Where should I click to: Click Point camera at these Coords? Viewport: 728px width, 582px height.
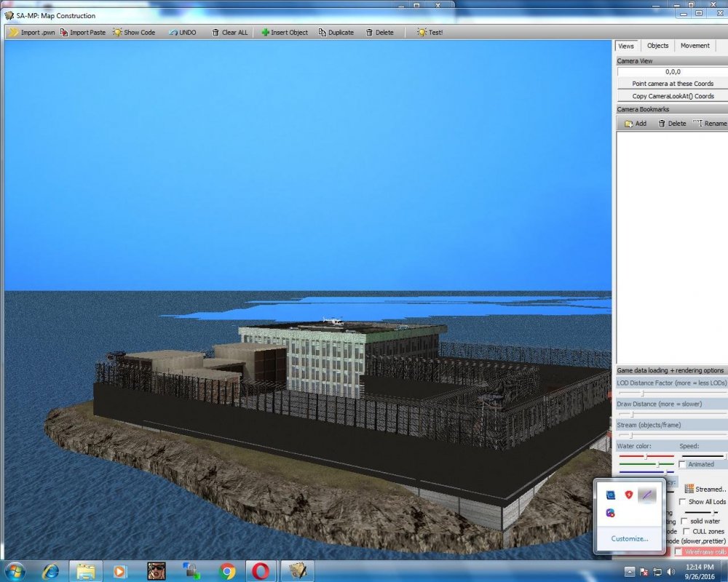tap(672, 84)
